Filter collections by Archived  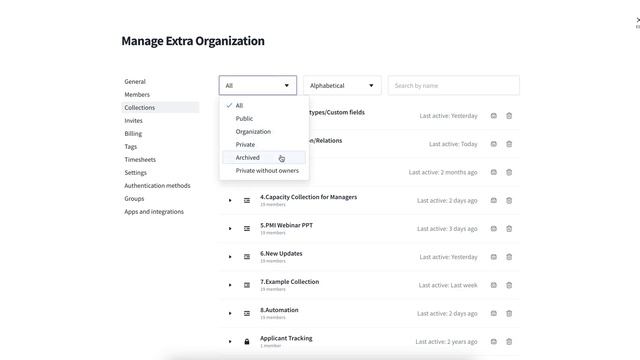(264, 158)
